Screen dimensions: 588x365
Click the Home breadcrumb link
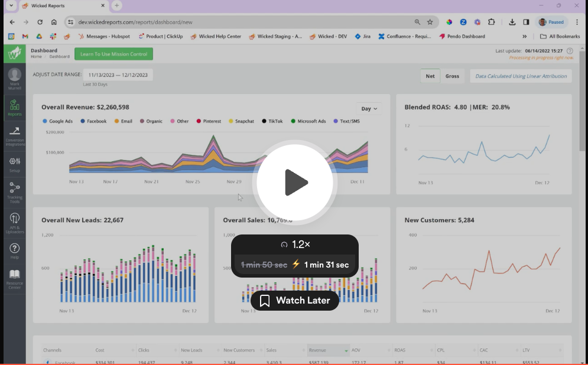(36, 57)
